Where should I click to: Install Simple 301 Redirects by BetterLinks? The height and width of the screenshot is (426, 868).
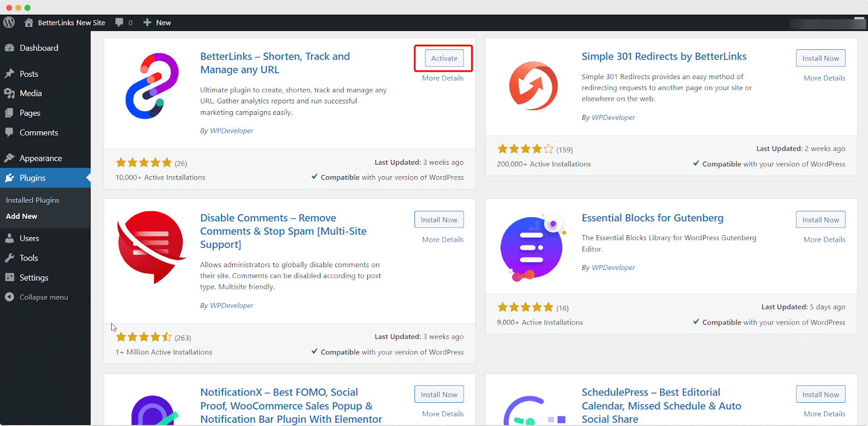[x=820, y=58]
